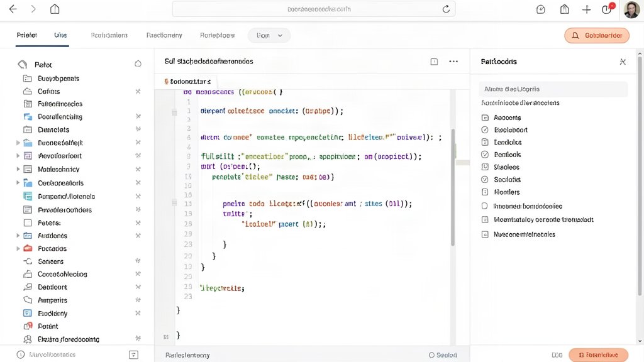Select the Sorionattars editor file tab

pyautogui.click(x=187, y=82)
